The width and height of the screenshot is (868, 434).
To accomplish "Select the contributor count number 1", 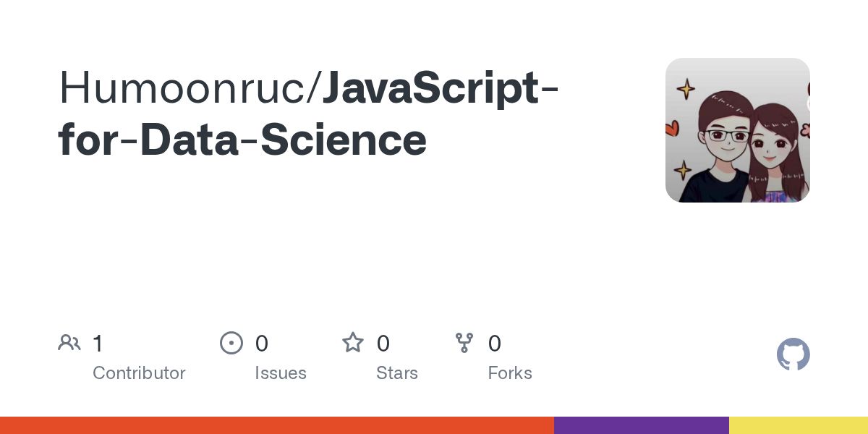I will pos(98,344).
